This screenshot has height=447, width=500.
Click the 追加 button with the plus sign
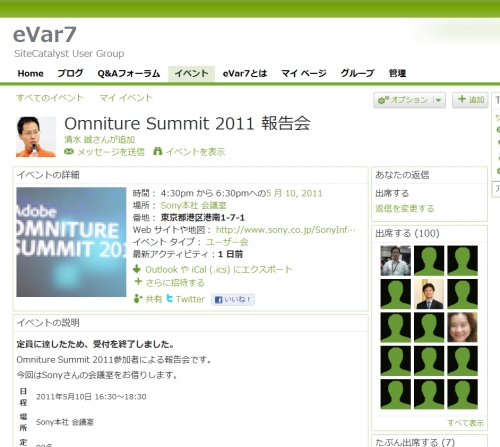[x=470, y=100]
